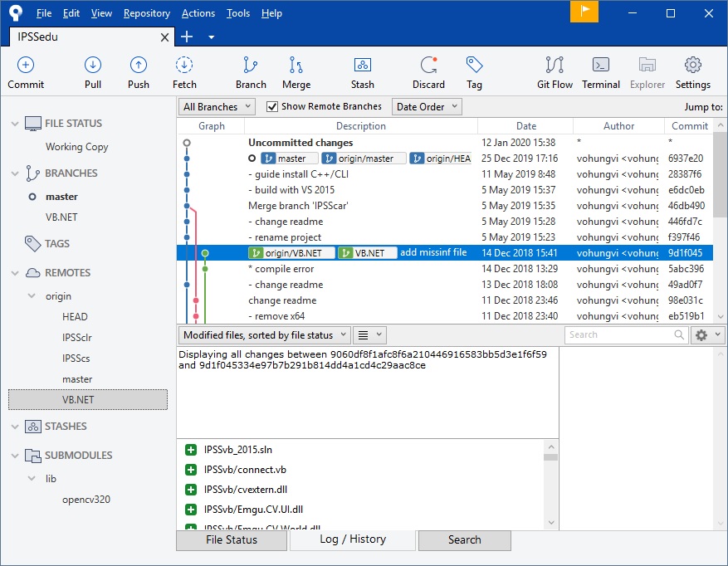This screenshot has height=566, width=728.
Task: Discard changes using Discard icon
Action: (428, 65)
